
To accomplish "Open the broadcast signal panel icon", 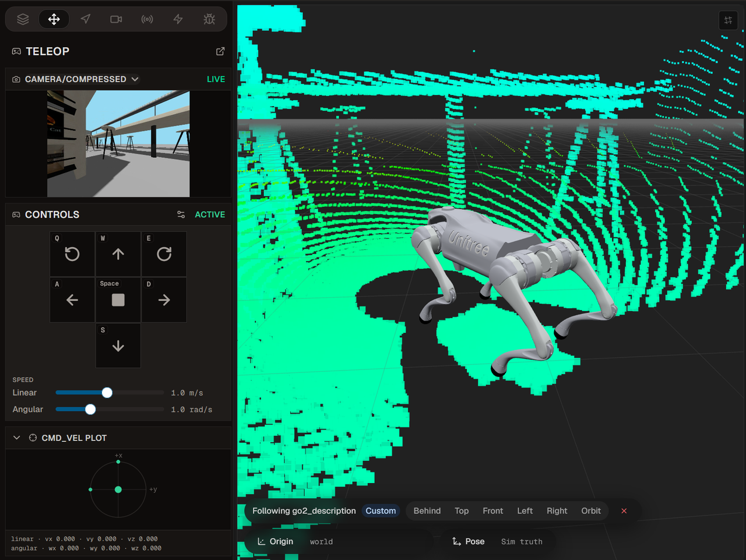I will point(147,19).
